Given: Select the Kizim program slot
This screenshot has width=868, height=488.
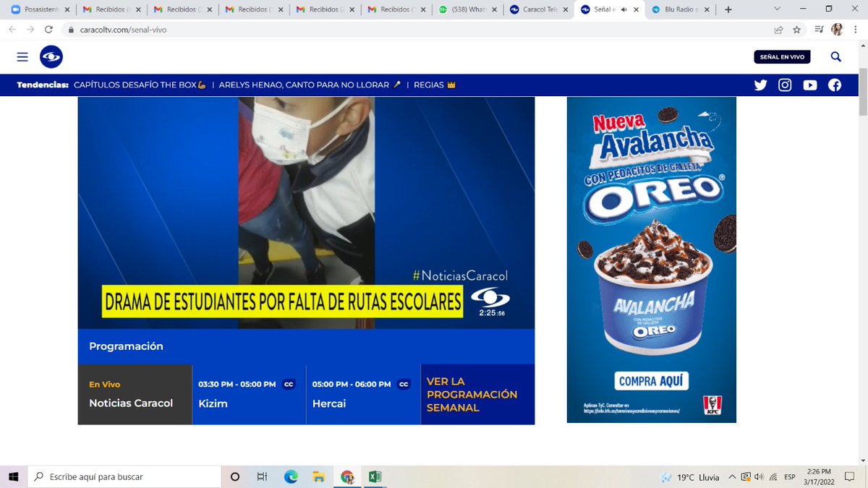Looking at the screenshot, I should [x=249, y=395].
